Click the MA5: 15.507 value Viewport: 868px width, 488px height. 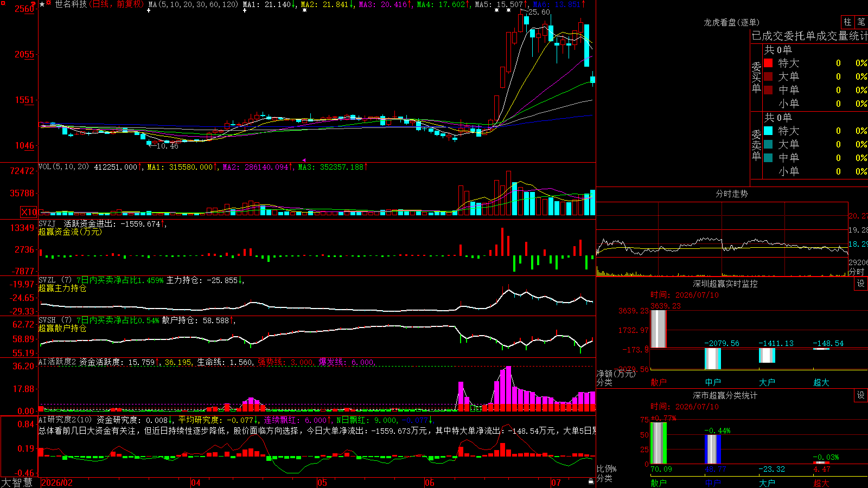tap(501, 4)
